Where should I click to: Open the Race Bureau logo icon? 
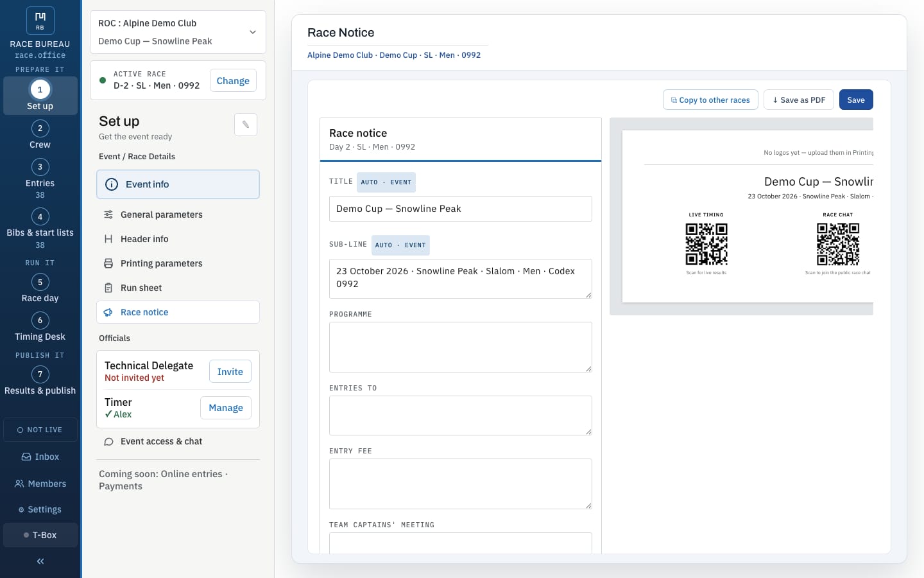click(x=40, y=21)
